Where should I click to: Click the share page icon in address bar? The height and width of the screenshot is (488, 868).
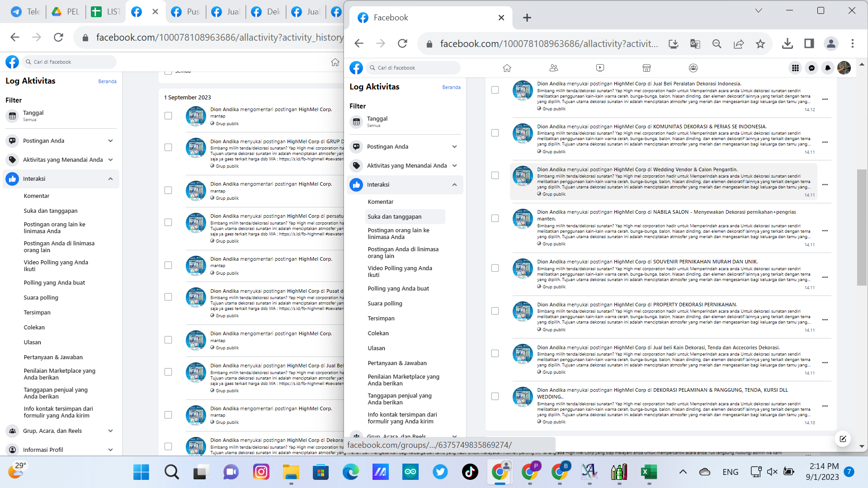739,44
